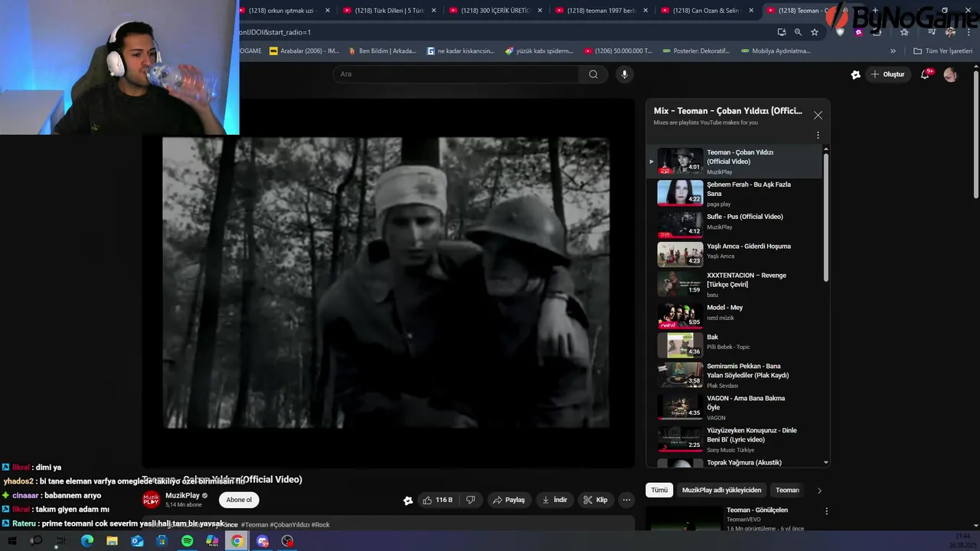980x551 pixels.
Task: Open Chrome three-dot menu
Action: 968,32
